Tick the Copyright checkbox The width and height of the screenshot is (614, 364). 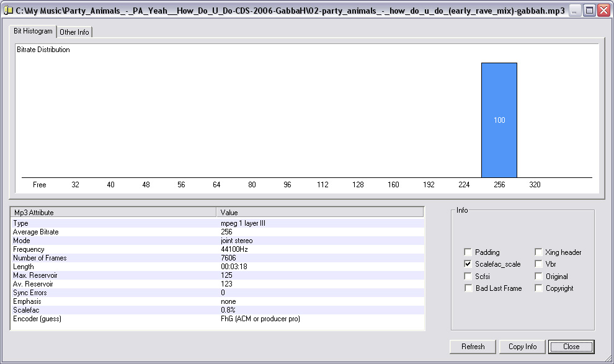click(x=538, y=288)
